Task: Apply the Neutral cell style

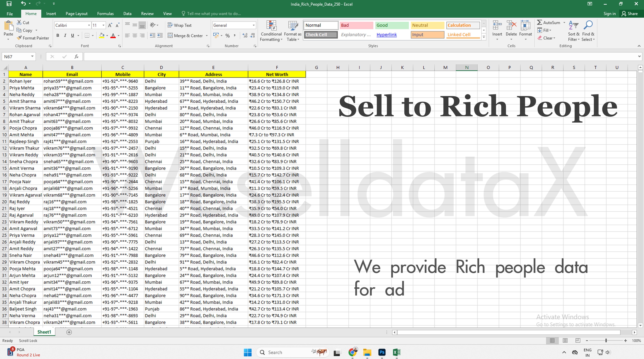Action: pyautogui.click(x=427, y=25)
